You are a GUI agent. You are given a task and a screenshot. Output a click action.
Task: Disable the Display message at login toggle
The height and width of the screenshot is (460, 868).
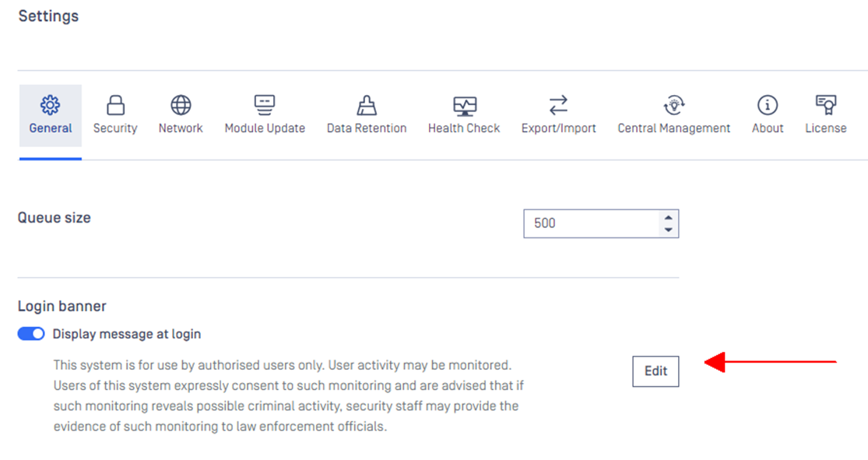(x=31, y=334)
